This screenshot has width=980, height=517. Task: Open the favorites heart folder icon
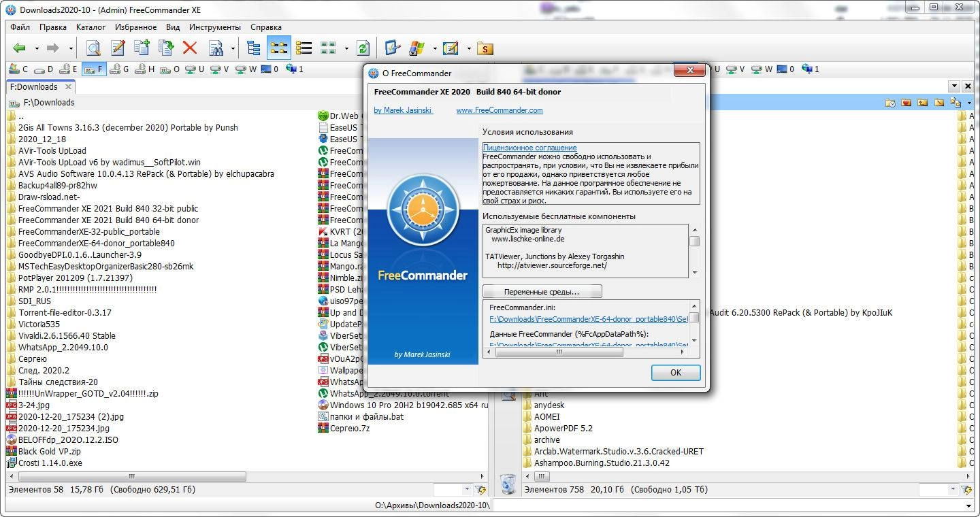pos(906,103)
